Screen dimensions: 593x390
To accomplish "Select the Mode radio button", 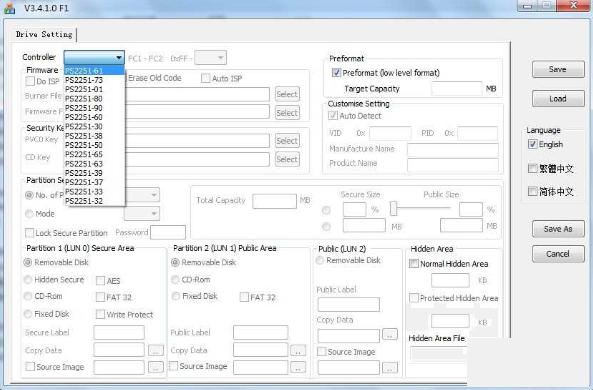I will [x=29, y=214].
